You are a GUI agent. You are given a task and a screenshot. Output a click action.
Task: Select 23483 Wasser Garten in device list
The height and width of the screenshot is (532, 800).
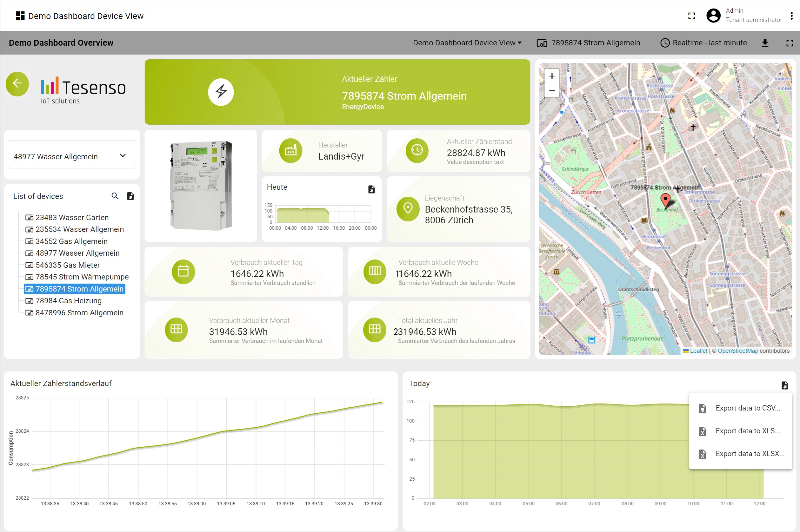[x=72, y=218]
